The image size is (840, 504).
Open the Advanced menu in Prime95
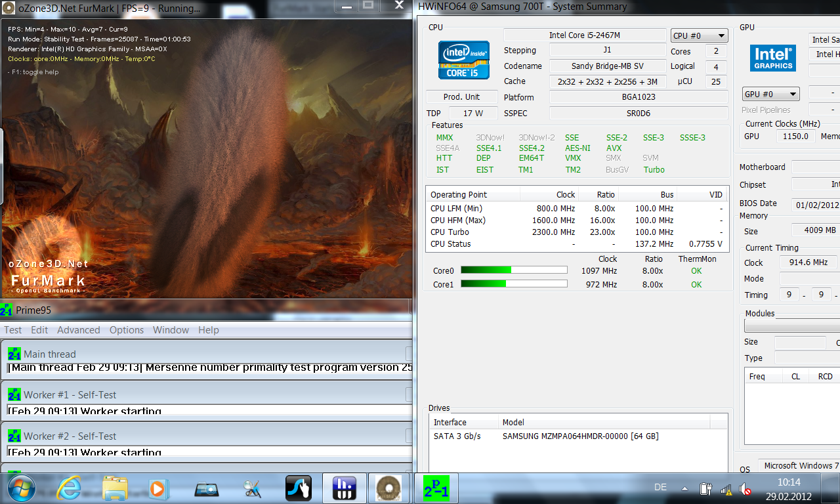[x=79, y=330]
